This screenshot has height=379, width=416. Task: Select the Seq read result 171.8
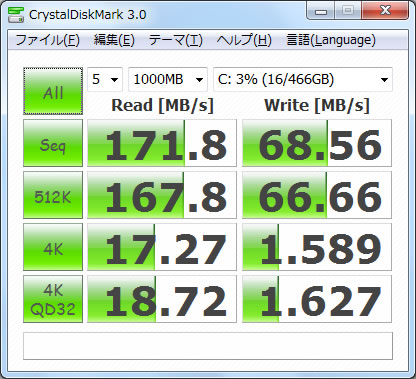[x=162, y=143]
